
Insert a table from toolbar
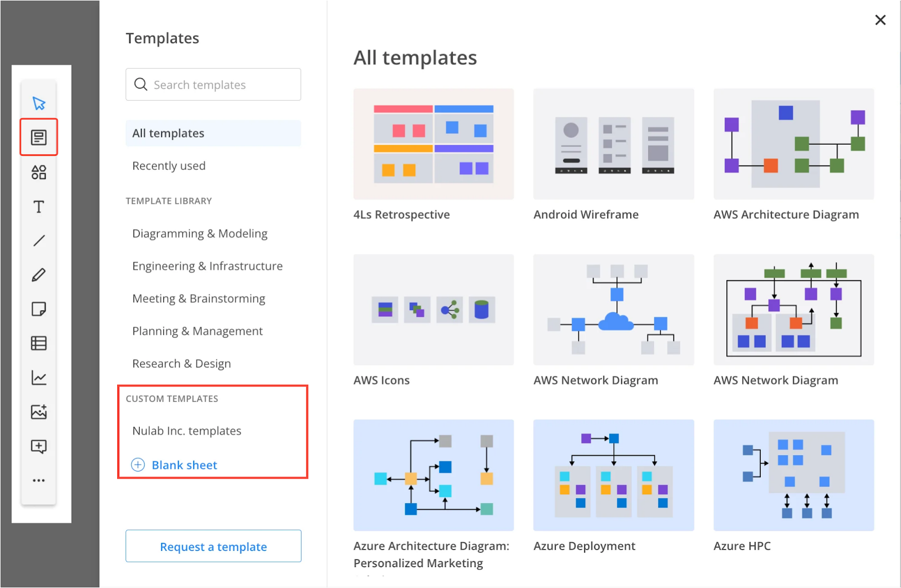pos(39,343)
